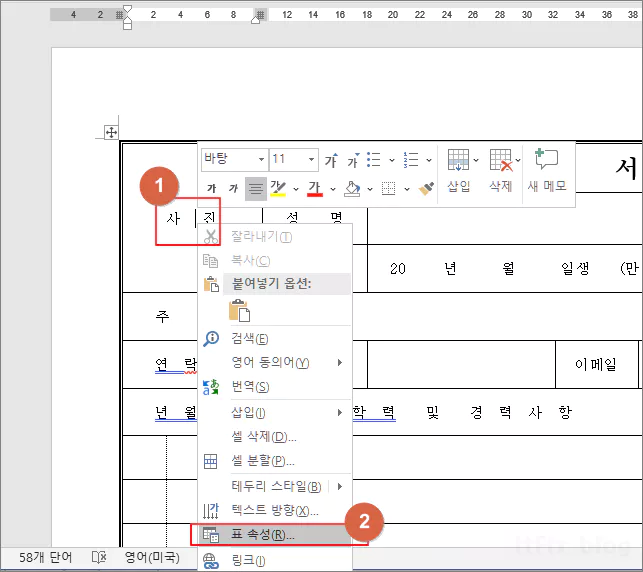Click the 58개 단어 word count
This screenshot has width=643, height=572.
(46, 558)
